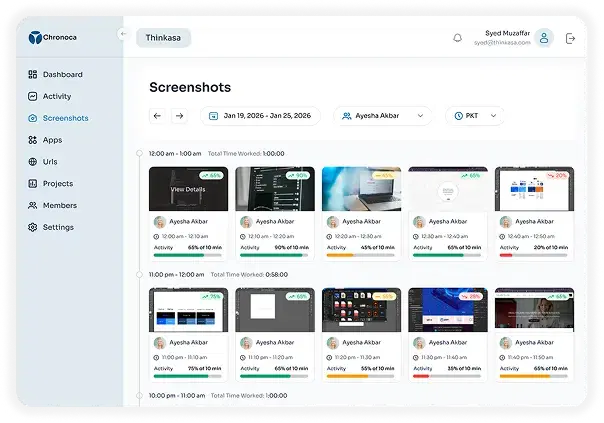Click View Details on first screenshot
The height and width of the screenshot is (423, 604).
[x=188, y=190]
